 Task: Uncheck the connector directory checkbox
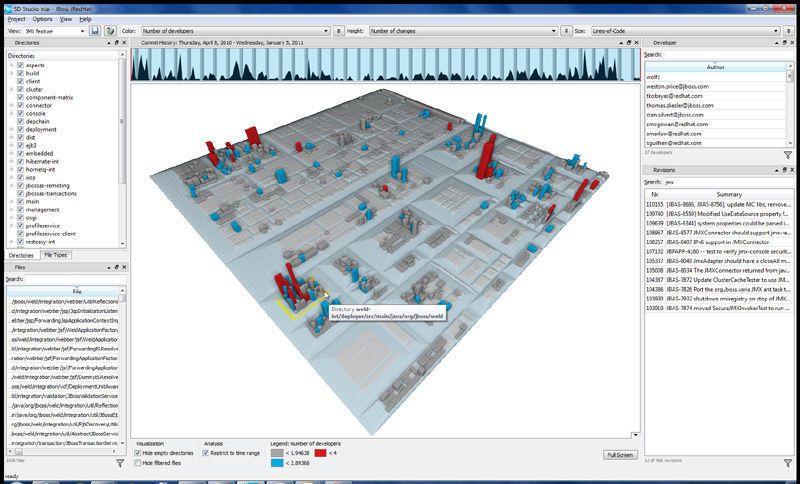(x=20, y=106)
